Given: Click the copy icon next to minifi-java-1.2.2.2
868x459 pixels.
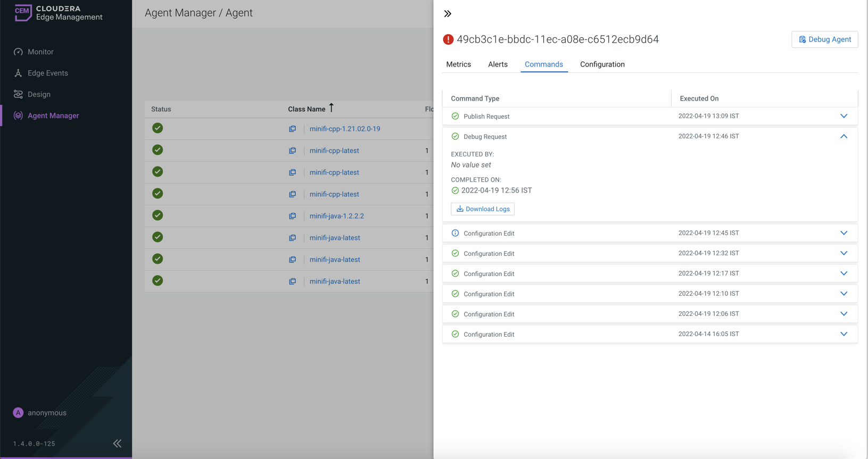Looking at the screenshot, I should 292,216.
